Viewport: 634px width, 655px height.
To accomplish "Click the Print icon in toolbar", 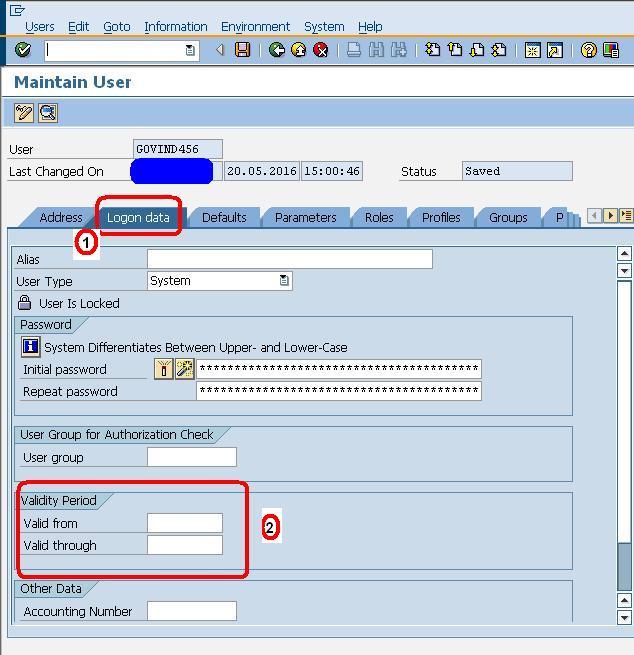I will [x=354, y=50].
